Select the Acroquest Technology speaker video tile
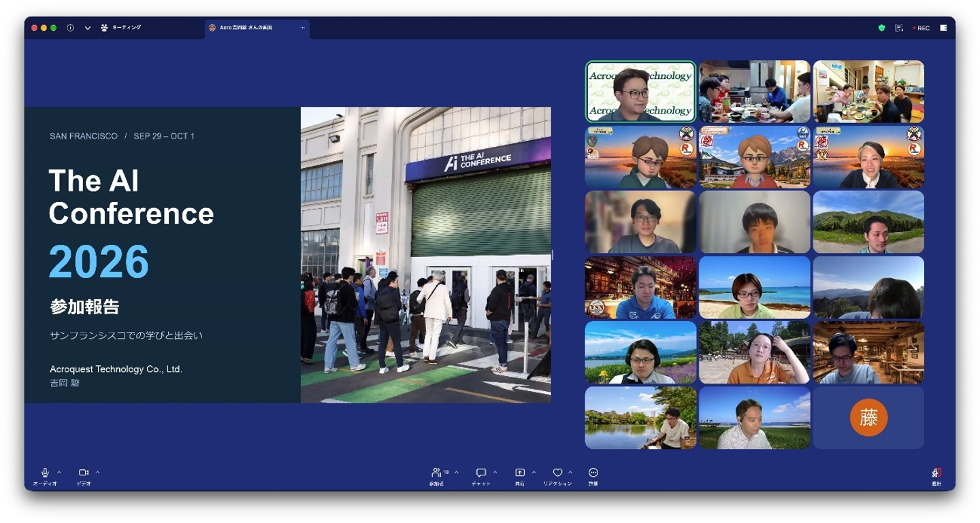Viewport: 980px width, 523px height. point(640,92)
